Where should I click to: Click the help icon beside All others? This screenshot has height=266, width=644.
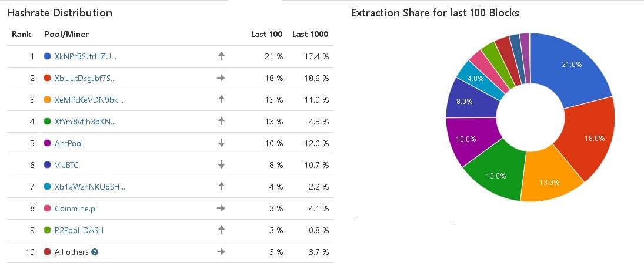pyautogui.click(x=95, y=252)
